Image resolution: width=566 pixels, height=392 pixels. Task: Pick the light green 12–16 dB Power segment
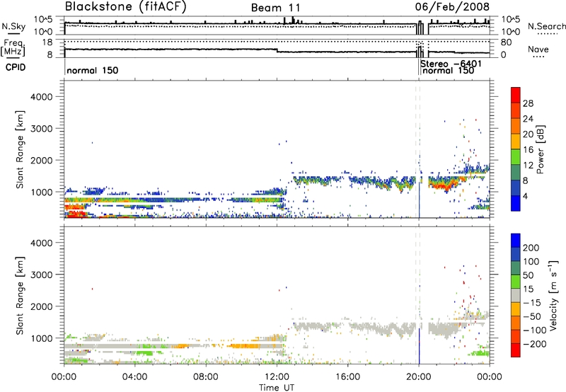(516, 157)
